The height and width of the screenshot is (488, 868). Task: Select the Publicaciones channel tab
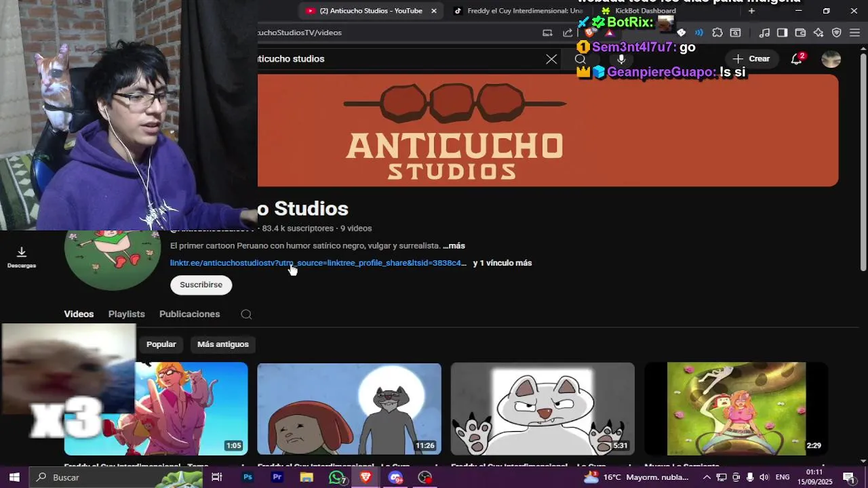tap(189, 314)
